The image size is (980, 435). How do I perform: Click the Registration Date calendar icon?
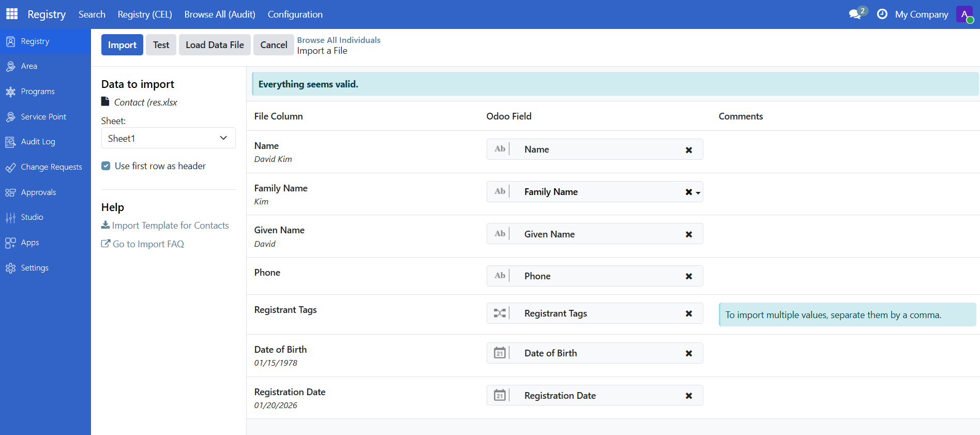click(x=500, y=396)
